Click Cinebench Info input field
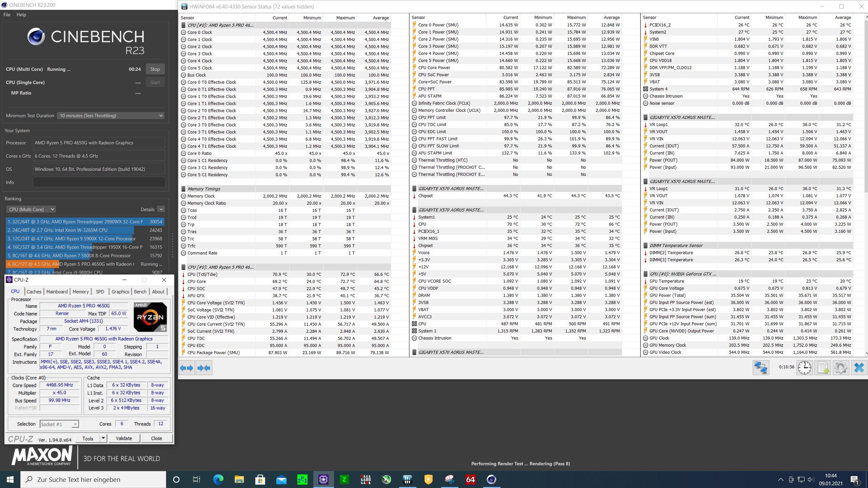 (99, 182)
